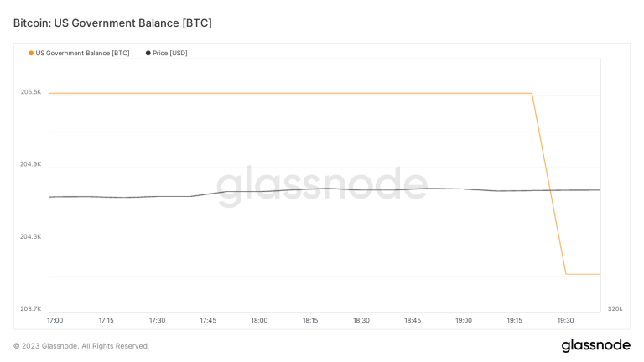644x362 pixels.
Task: Click the 2023 Glassnode copyright text
Action: tap(81, 345)
